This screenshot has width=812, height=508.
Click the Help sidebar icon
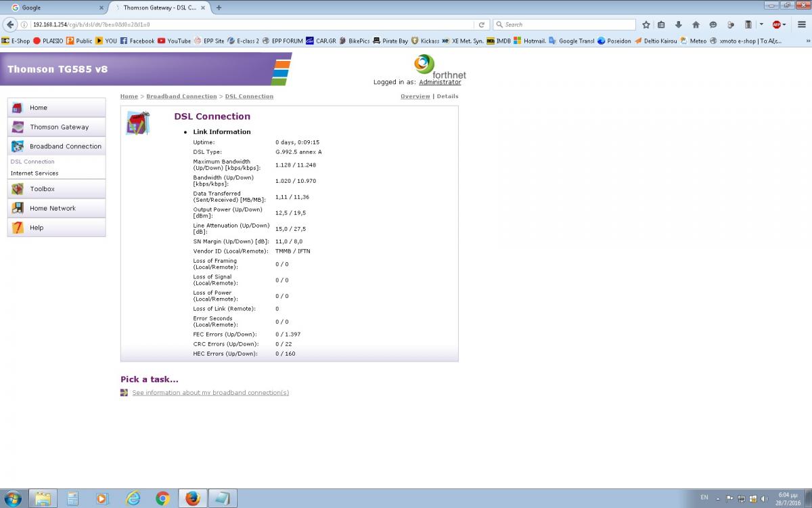pos(18,228)
